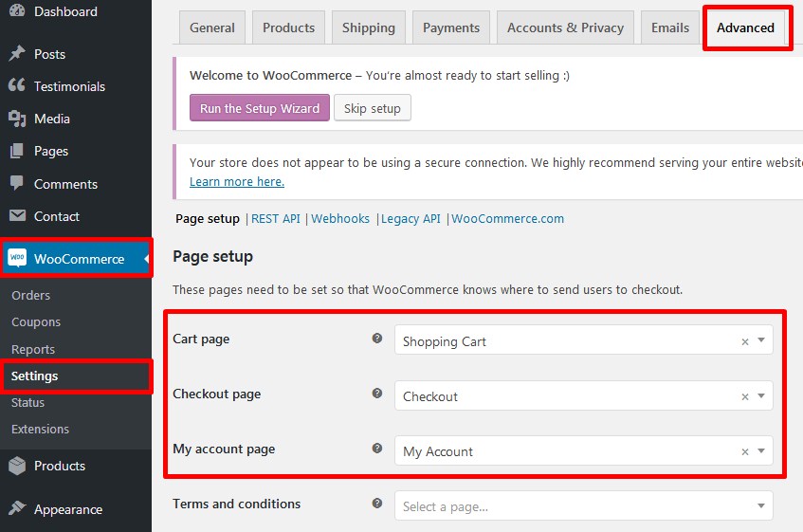803x532 pixels.
Task: Switch to the Emails tab
Action: 670,28
